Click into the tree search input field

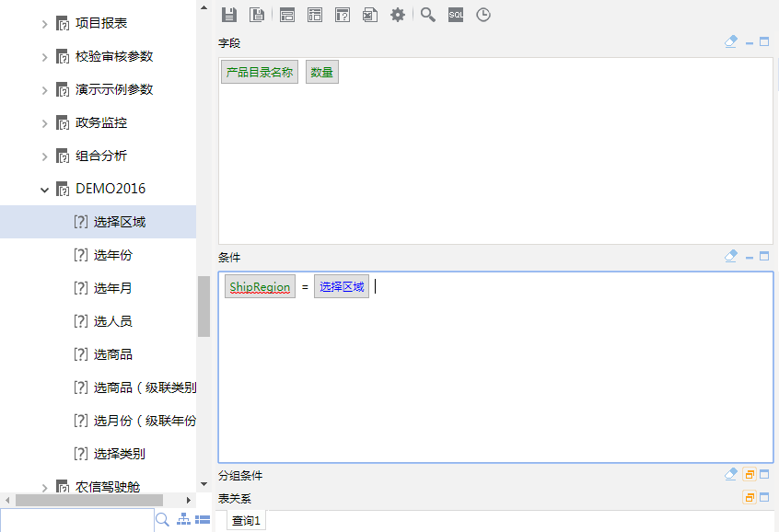pos(77,520)
